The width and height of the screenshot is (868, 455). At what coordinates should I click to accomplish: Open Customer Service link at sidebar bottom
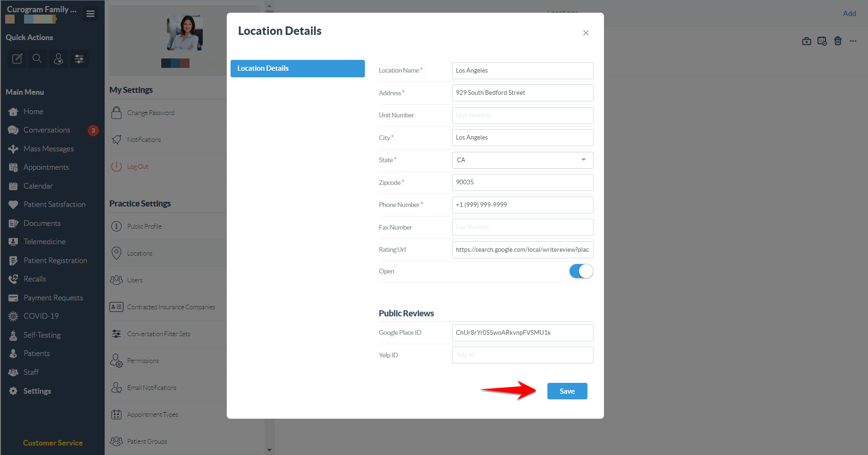click(53, 443)
